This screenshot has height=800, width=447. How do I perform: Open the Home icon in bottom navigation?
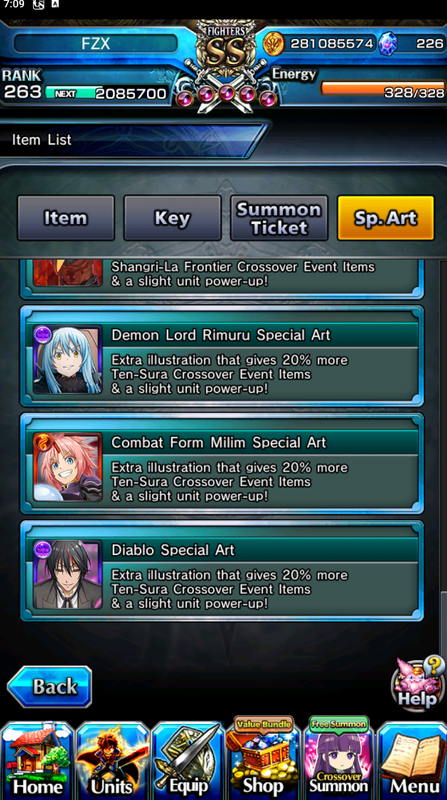pyautogui.click(x=38, y=760)
